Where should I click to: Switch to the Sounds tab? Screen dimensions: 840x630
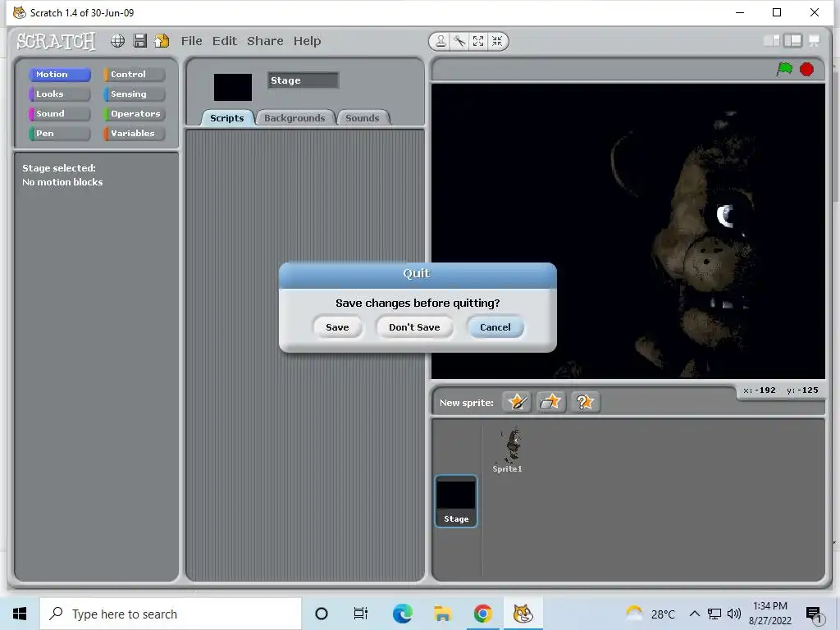(362, 118)
